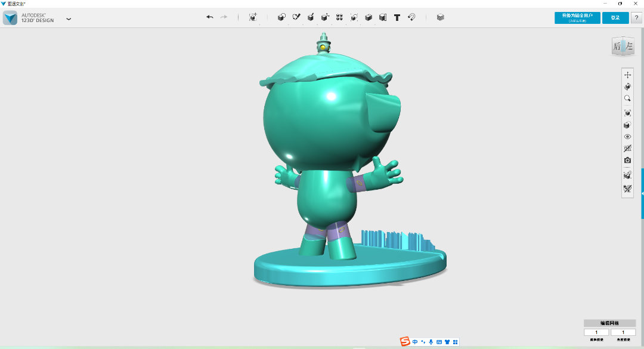Viewport: 644px width, 349px height.
Task: Toggle grid visibility in the navigation bar
Action: pyautogui.click(x=627, y=149)
